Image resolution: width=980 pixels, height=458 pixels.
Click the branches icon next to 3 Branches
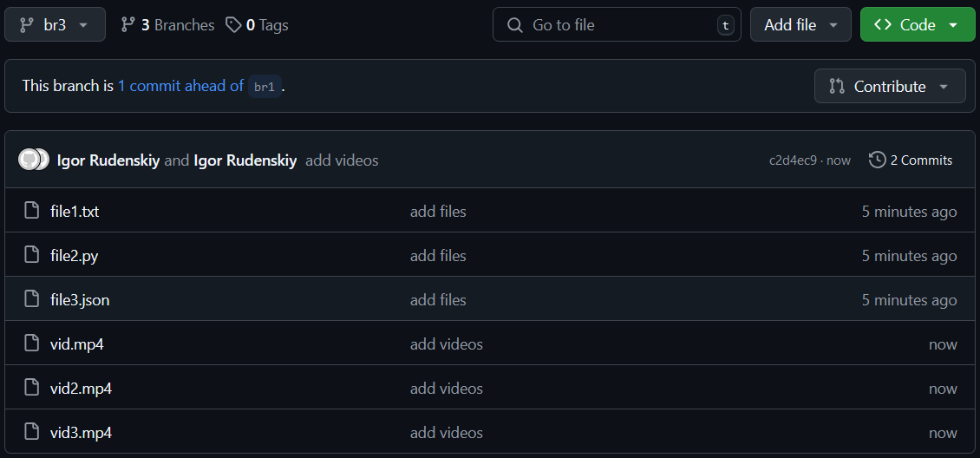[128, 25]
